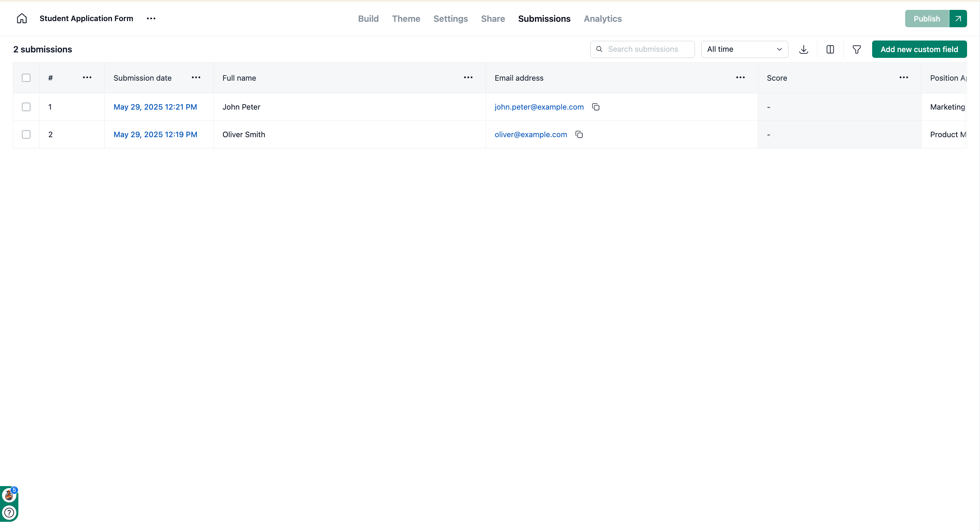Open the submission dated May 29, 2025 12:19 PM
Screen dimensions: 980x531
[x=155, y=134]
